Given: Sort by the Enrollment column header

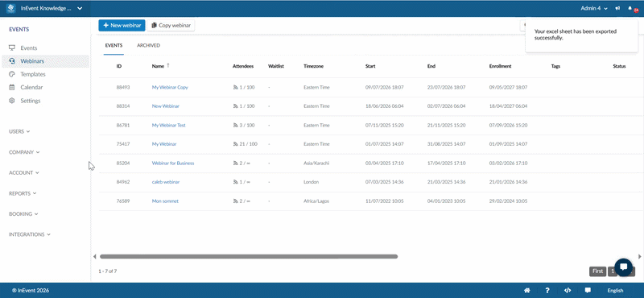Looking at the screenshot, I should coord(500,66).
